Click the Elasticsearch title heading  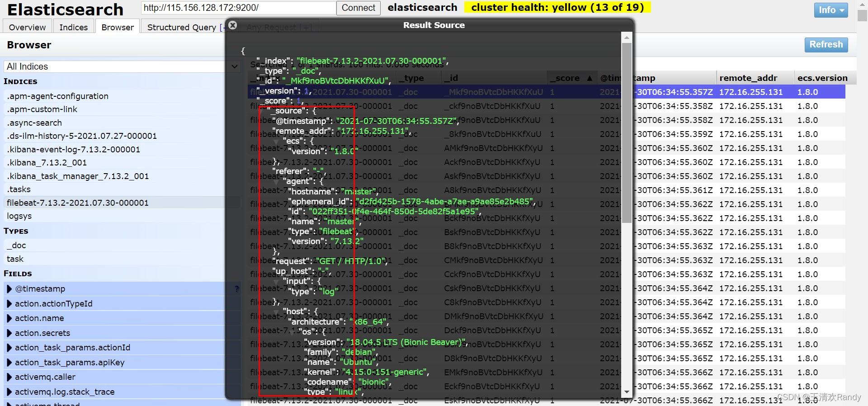[x=66, y=9]
